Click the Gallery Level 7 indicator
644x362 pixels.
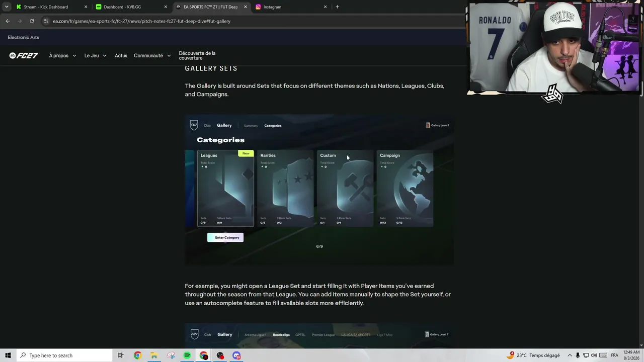(x=437, y=334)
